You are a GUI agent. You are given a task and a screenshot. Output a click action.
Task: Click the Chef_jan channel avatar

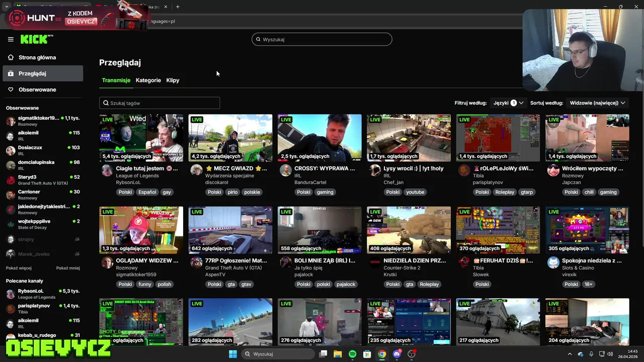pyautogui.click(x=375, y=170)
